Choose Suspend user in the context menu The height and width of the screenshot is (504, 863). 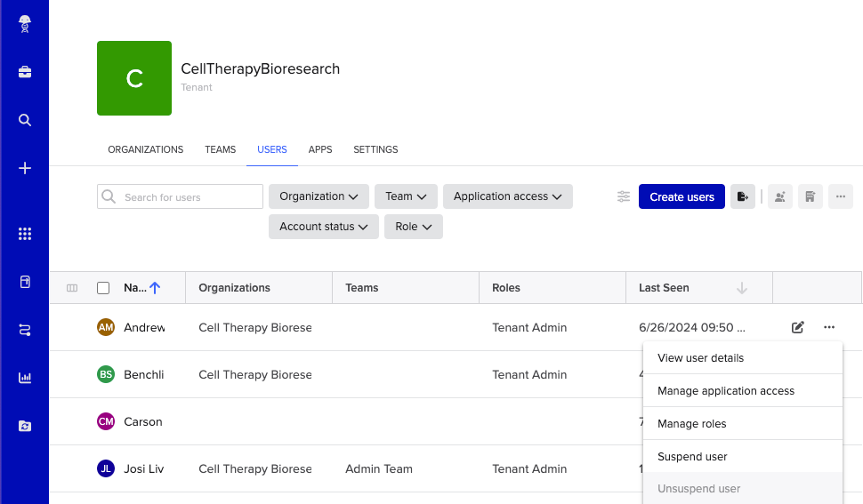[692, 457]
